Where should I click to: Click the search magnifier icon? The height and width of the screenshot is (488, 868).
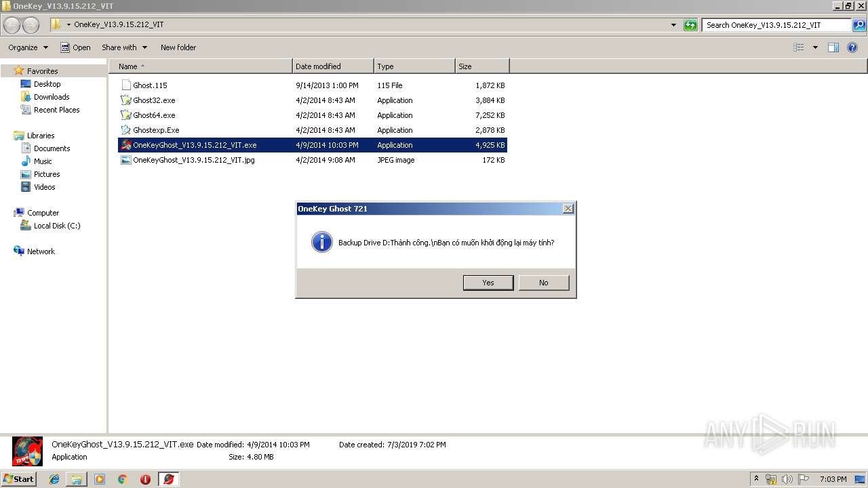[x=859, y=25]
